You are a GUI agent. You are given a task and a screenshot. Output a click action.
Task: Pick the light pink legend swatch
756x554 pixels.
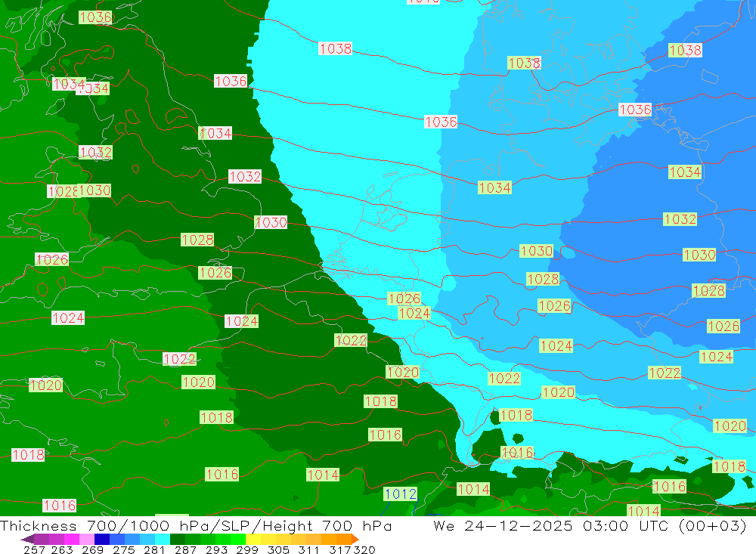(87, 539)
